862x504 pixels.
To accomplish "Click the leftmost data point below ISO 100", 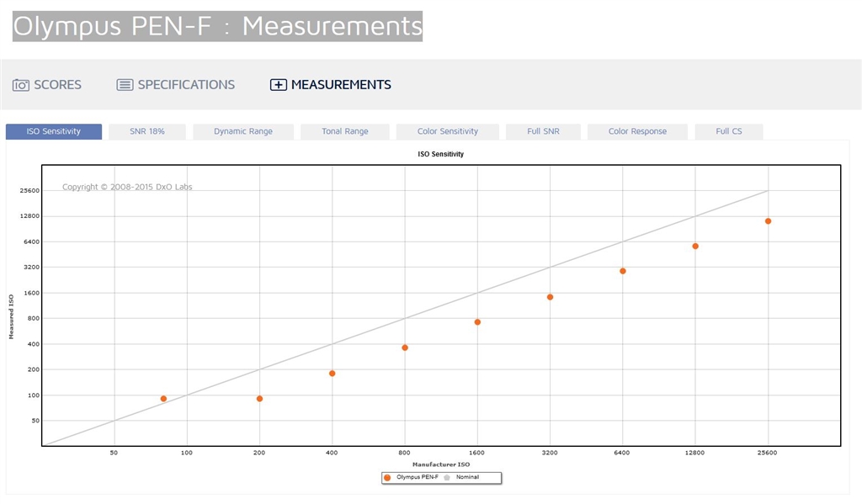I will coord(163,399).
